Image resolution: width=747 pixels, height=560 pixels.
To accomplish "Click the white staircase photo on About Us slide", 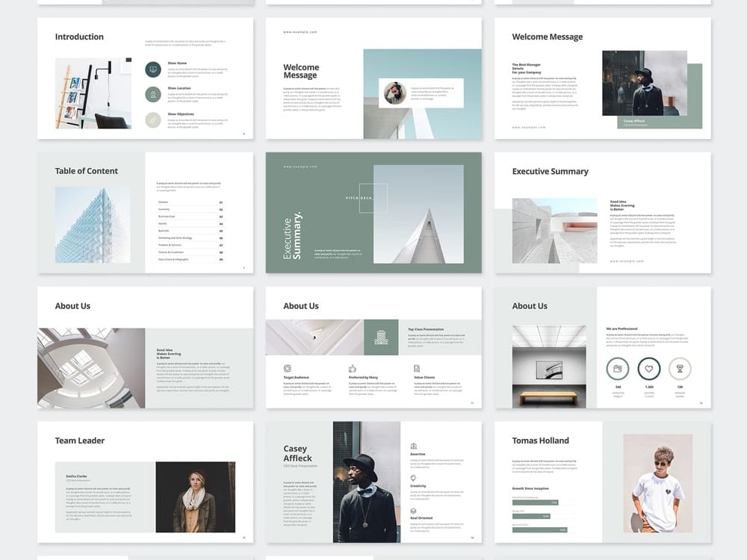I will (x=314, y=337).
